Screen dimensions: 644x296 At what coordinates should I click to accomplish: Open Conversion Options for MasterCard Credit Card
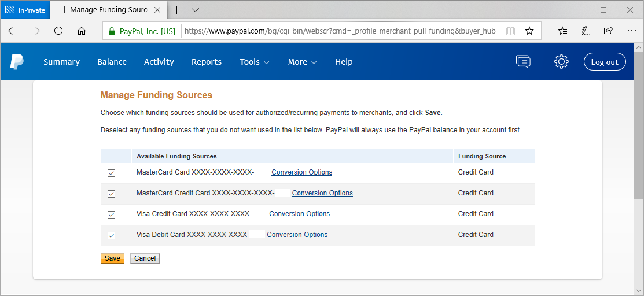coord(322,193)
